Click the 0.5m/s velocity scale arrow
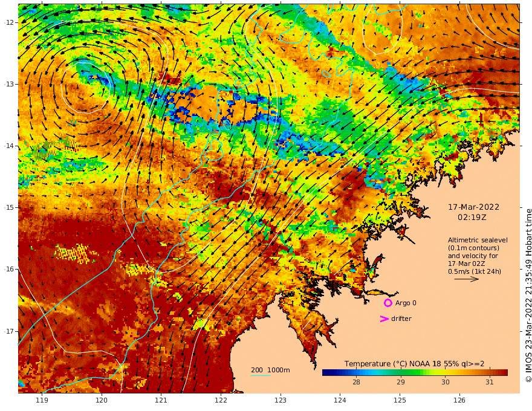This screenshot has height=411, width=532. [467, 279]
